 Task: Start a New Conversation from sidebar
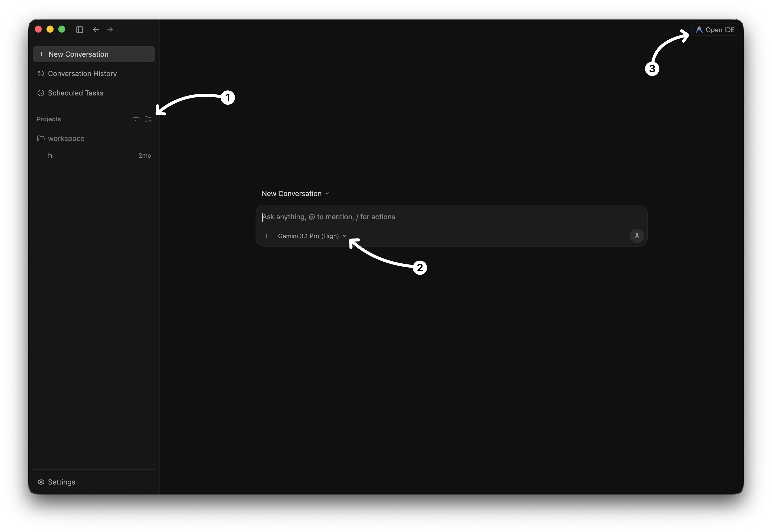(x=94, y=54)
